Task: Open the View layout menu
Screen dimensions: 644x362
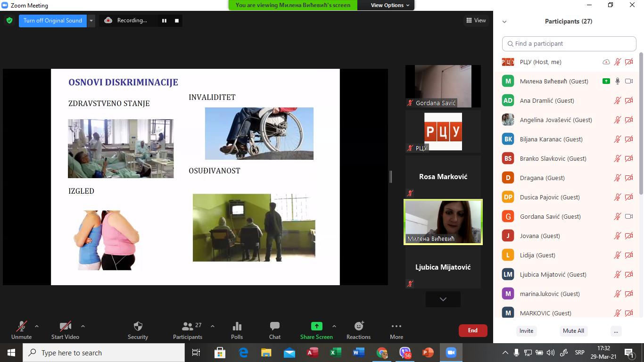Action: coord(476,20)
